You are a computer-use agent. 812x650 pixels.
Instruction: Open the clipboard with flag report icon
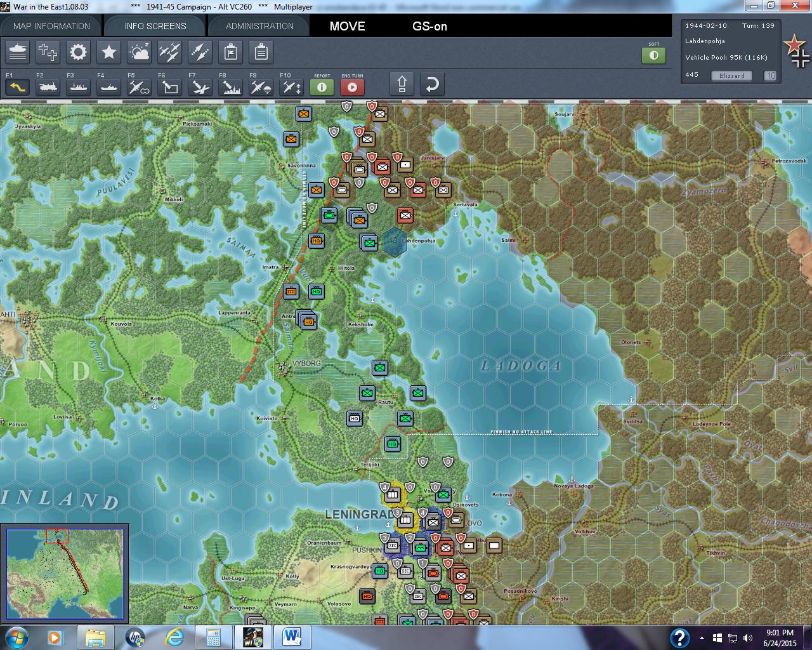point(231,52)
